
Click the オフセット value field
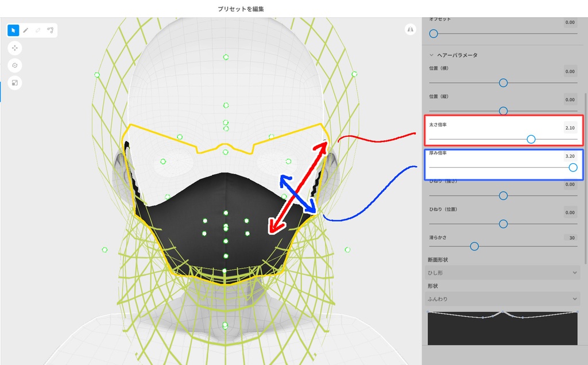coord(570,22)
